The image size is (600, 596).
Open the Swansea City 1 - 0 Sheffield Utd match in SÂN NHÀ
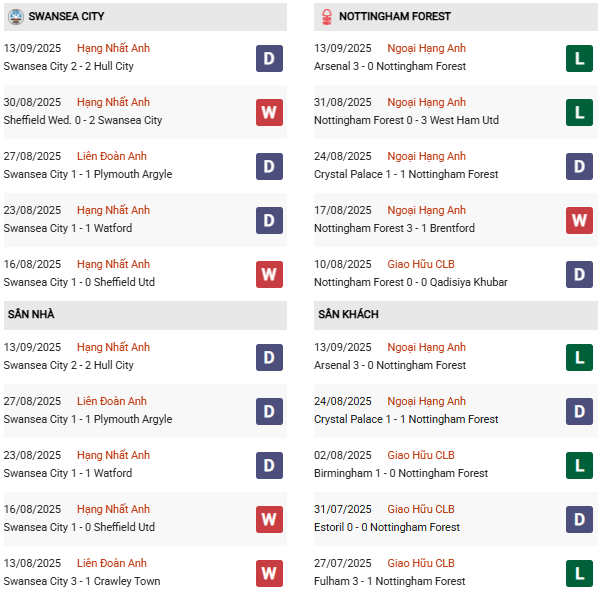tap(79, 527)
